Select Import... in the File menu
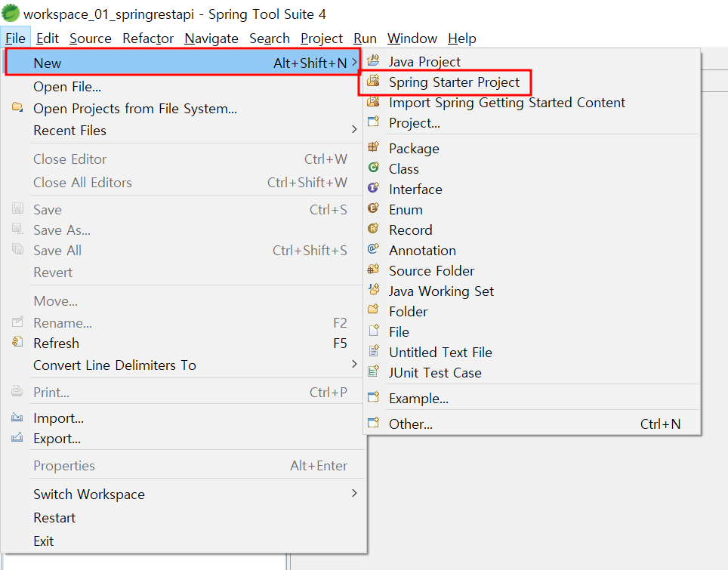Image resolution: width=728 pixels, height=570 pixels. tap(184, 418)
